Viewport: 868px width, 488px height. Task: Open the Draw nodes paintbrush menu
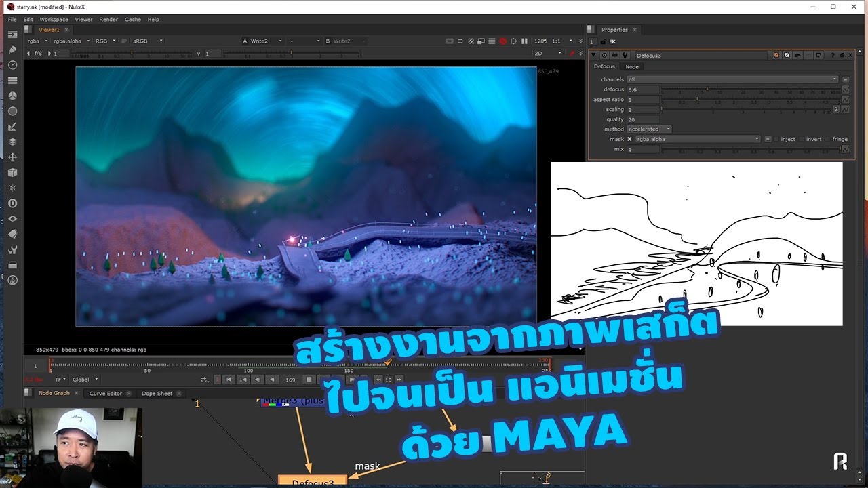12,49
